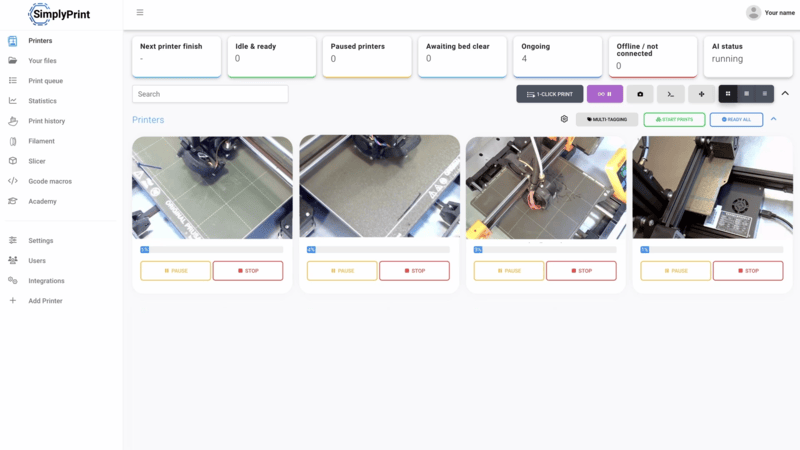Click the Printers sidebar icon

click(x=13, y=41)
